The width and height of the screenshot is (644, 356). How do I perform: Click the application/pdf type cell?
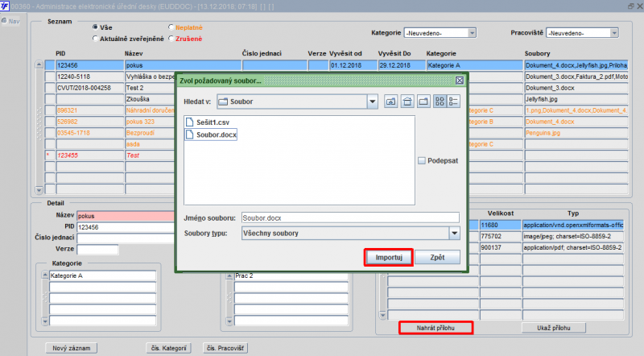(x=573, y=247)
